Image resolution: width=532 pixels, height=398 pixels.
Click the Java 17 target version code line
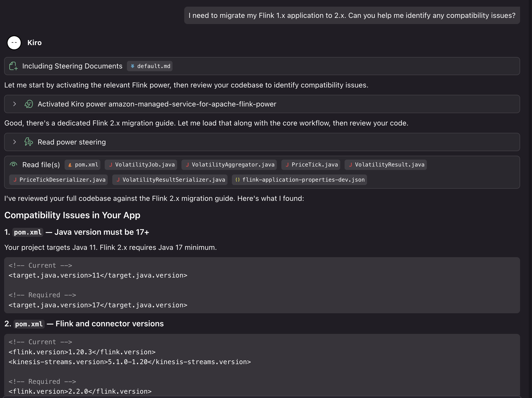[98, 305]
